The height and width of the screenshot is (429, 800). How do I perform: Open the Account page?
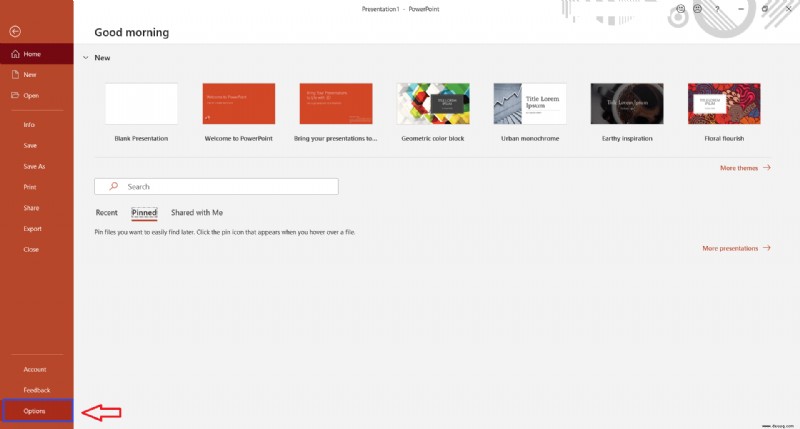pos(37,369)
